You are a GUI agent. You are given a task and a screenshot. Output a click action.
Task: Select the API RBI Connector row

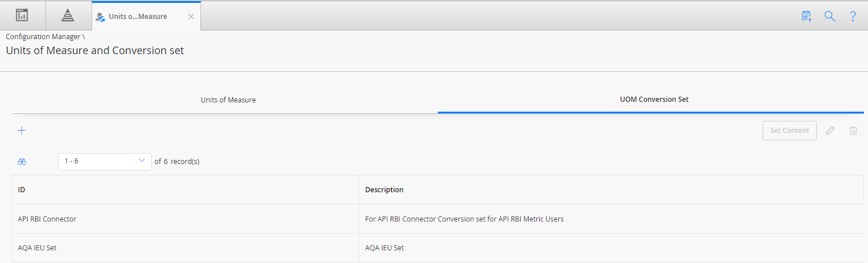pyautogui.click(x=438, y=219)
